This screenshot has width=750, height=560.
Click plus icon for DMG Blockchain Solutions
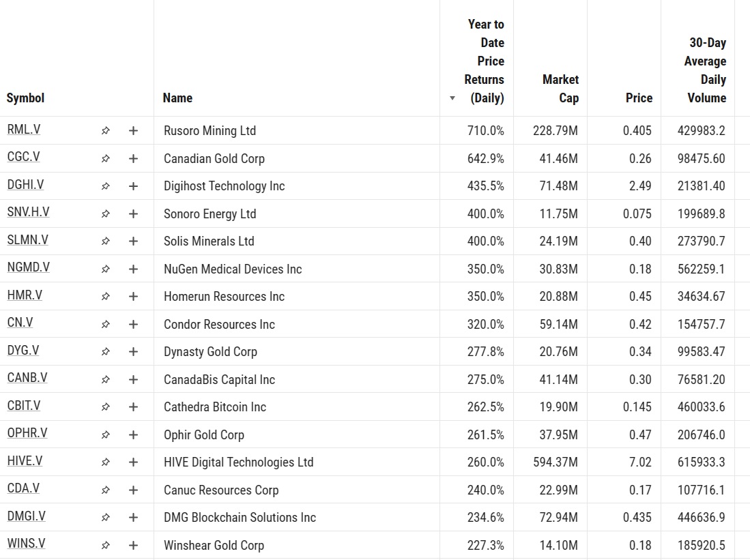click(x=134, y=518)
